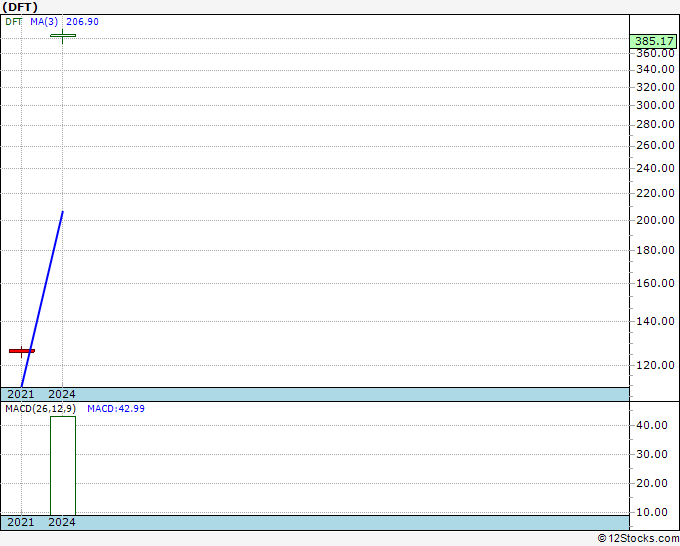The width and height of the screenshot is (680, 546).
Task: Click the blue moving average line
Action: 42,299
